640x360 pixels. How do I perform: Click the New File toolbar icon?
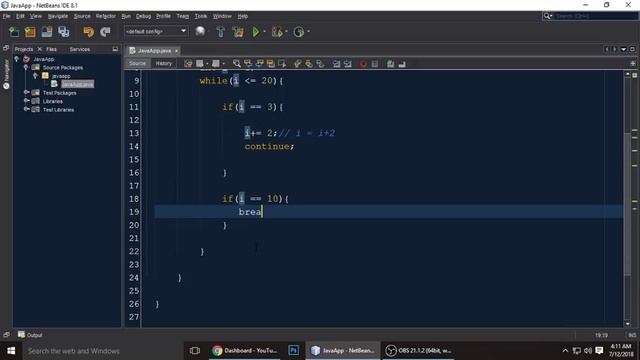(x=14, y=32)
